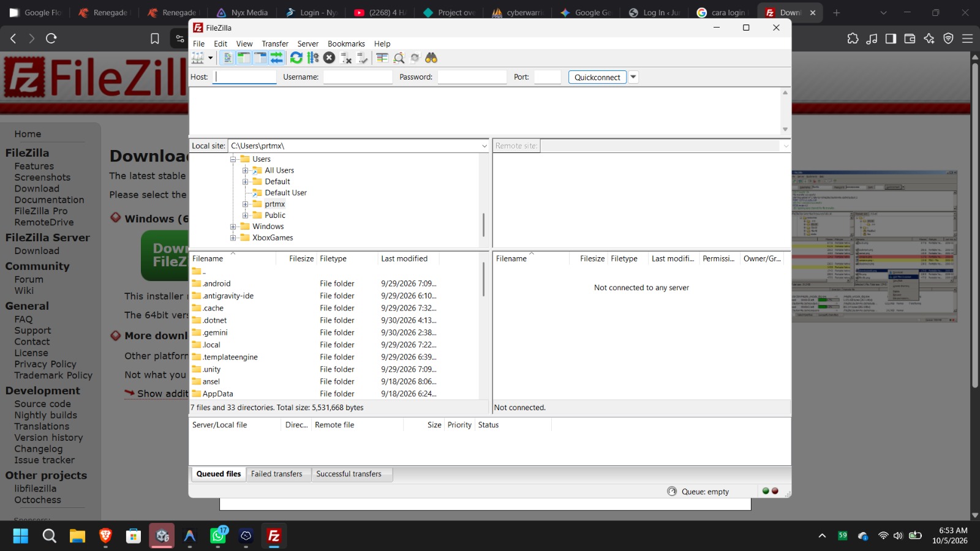Toggle remote directory tree display
Screen dimensions: 980x551
coord(260,58)
